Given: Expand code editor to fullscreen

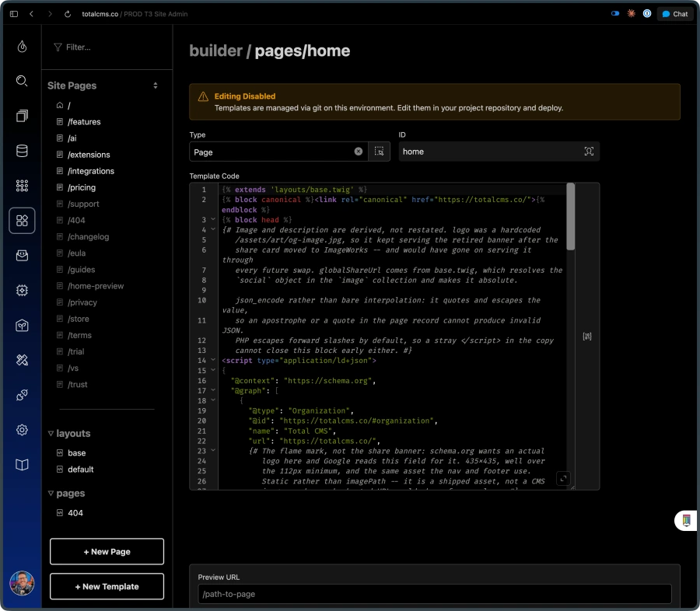Looking at the screenshot, I should pos(563,479).
